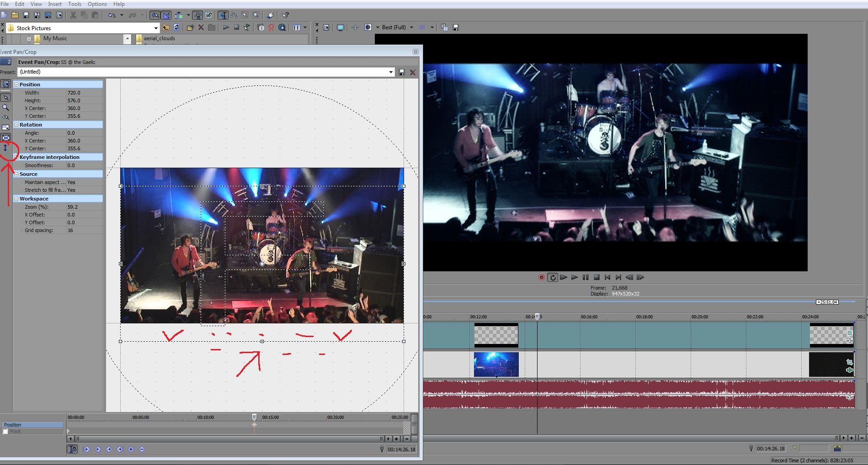Click the First Keyframe diamond button
868x465 pixels.
point(87,449)
